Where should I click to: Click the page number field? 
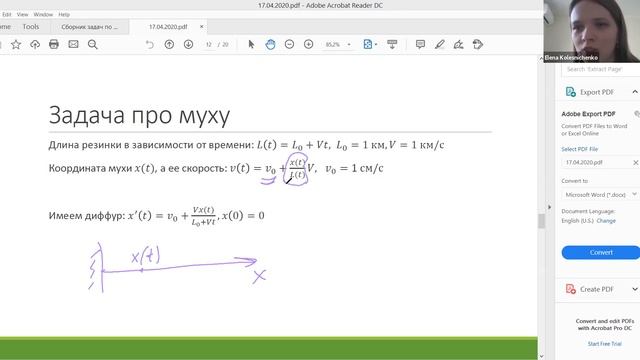coord(209,44)
